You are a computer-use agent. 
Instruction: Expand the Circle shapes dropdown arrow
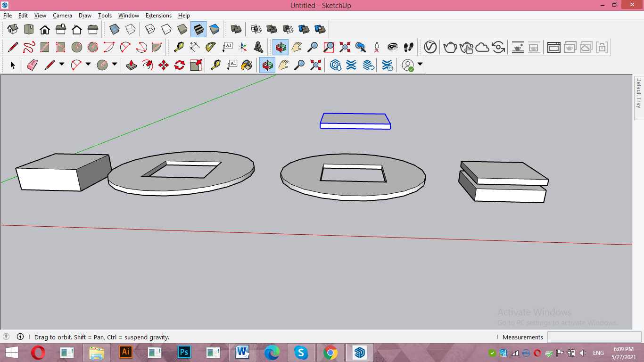114,64
